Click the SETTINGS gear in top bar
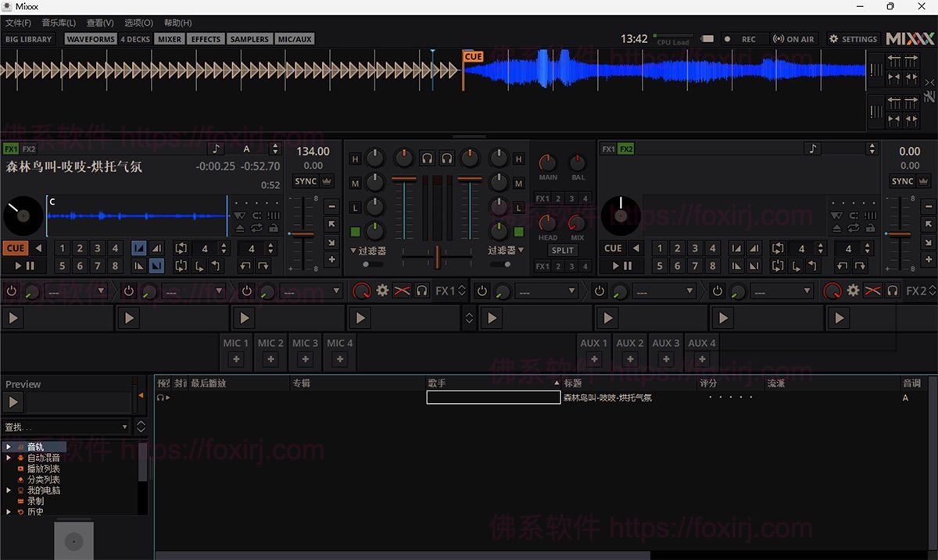This screenshot has height=560, width=938. pyautogui.click(x=853, y=39)
